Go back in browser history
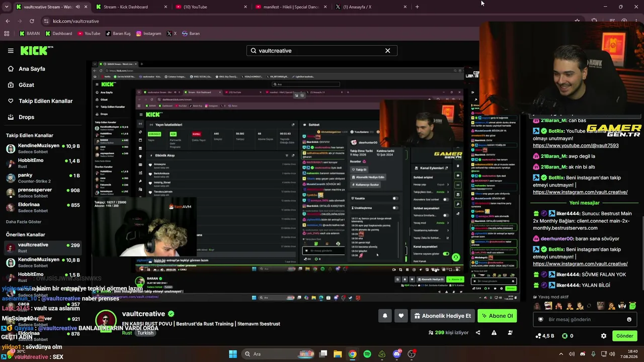This screenshot has height=362, width=644. 8,21
